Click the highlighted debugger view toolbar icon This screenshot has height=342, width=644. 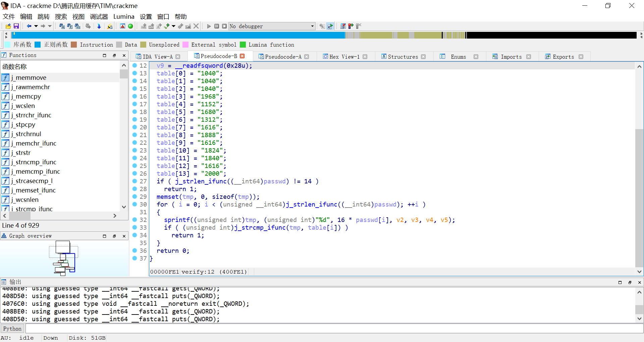330,26
